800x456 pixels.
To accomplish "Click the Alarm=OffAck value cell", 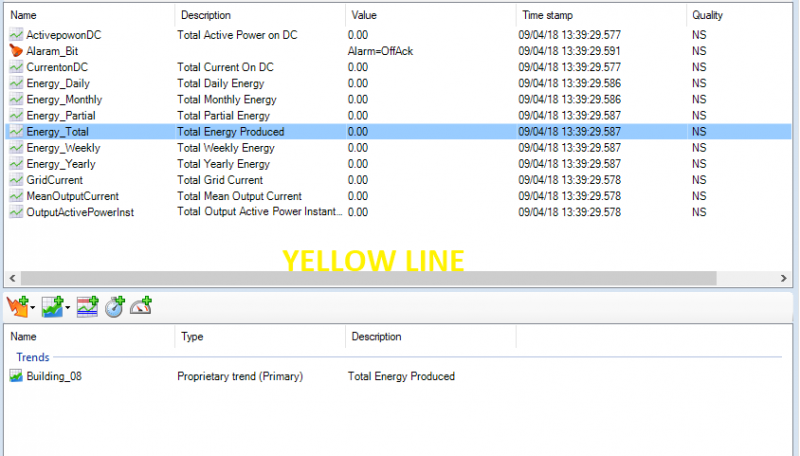I will point(380,51).
